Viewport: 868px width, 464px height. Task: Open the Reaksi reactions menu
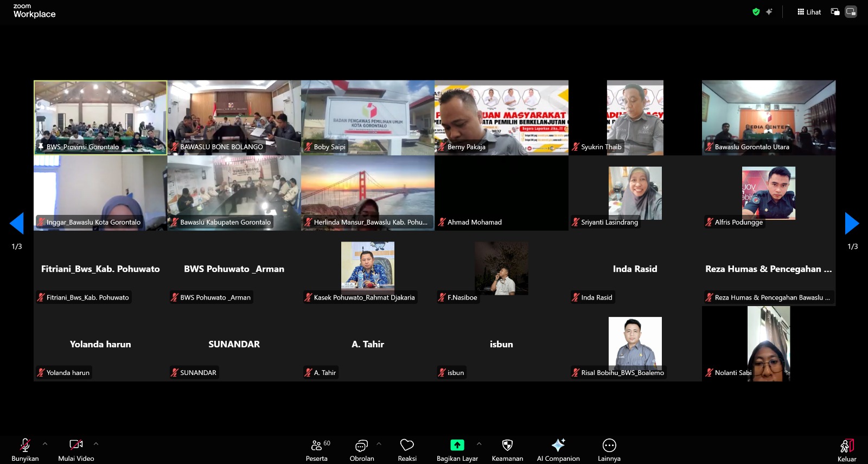407,450
